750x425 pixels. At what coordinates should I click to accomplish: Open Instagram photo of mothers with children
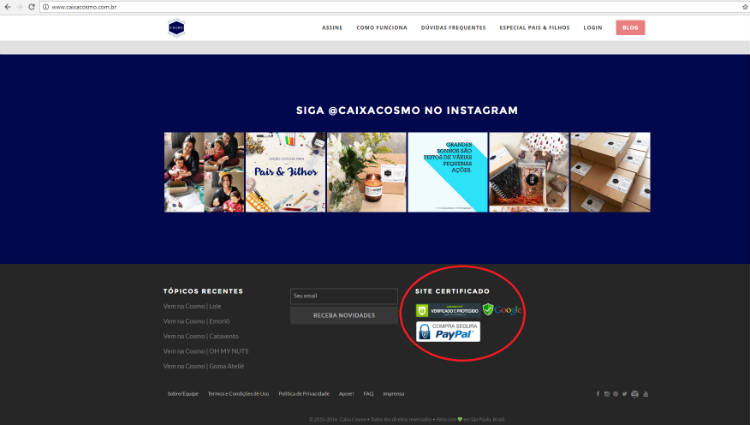204,172
